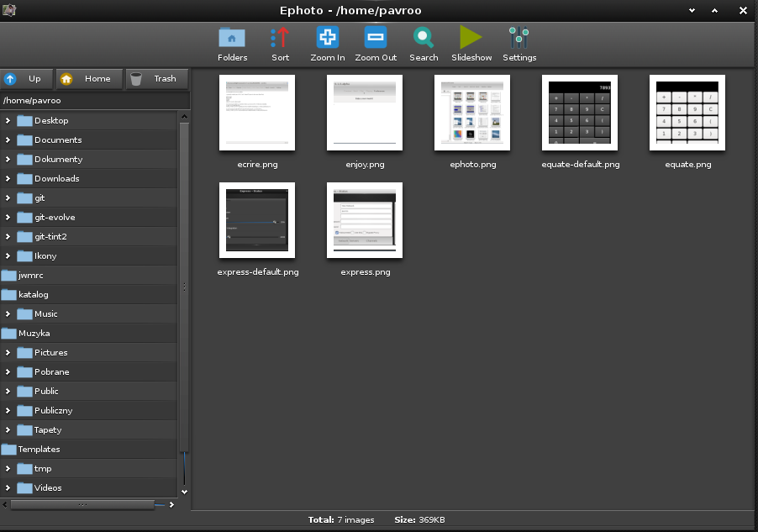758x532 pixels.
Task: Select the Muzyka folder icon
Action: pyautogui.click(x=8, y=333)
